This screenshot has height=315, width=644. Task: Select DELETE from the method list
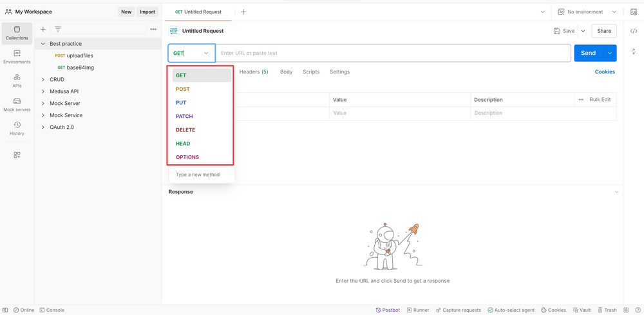(x=185, y=130)
